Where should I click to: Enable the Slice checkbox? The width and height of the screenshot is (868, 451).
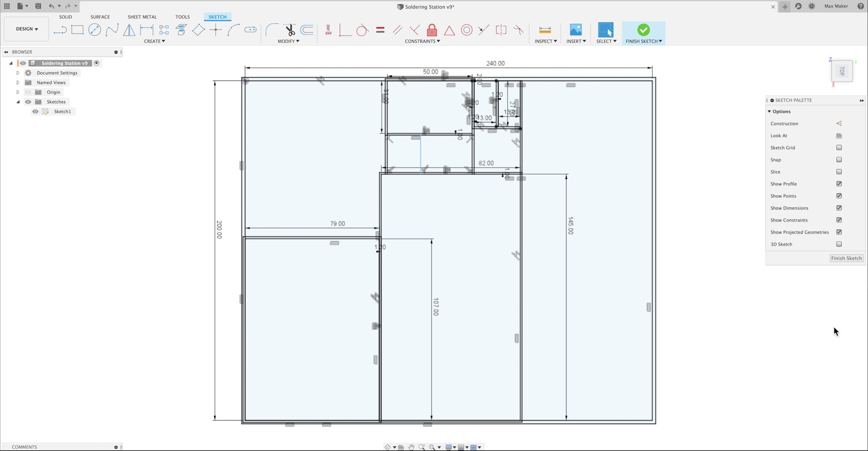coord(839,172)
